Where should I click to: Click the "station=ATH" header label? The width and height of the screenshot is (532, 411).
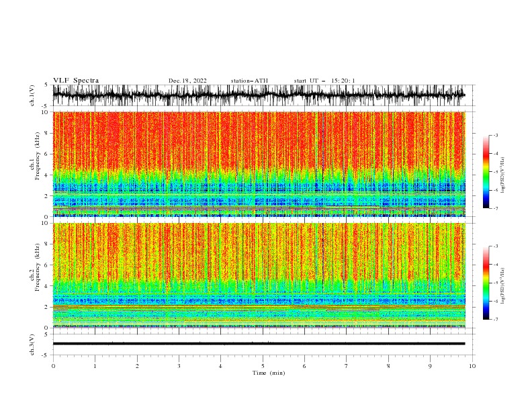[x=249, y=81]
